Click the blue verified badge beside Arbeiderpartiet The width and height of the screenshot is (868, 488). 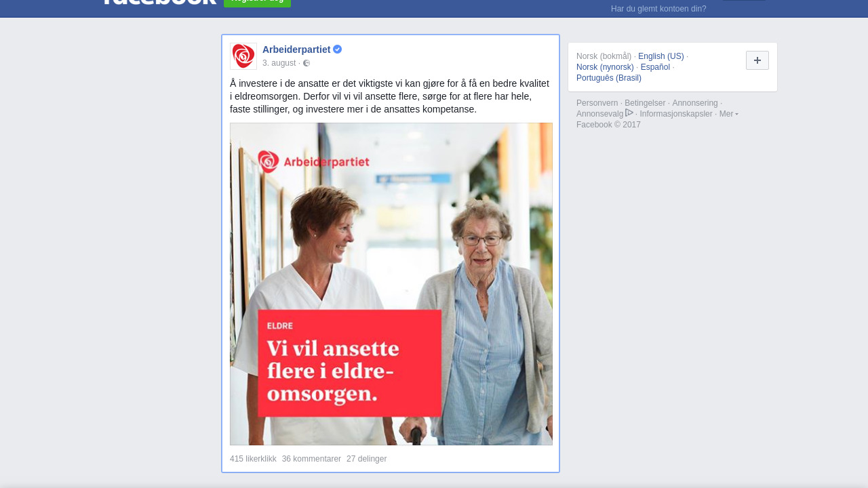click(x=338, y=49)
